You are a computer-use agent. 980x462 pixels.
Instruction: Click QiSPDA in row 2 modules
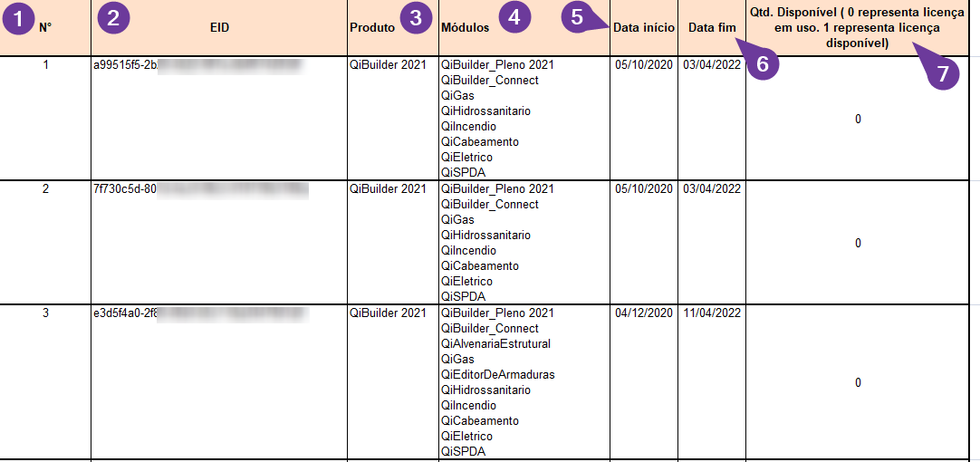(464, 296)
